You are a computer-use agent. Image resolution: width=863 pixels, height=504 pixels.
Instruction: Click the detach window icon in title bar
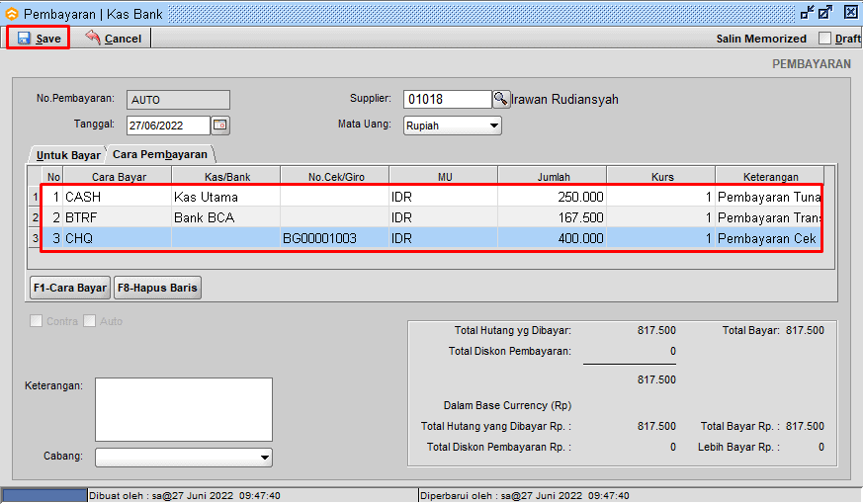[808, 12]
